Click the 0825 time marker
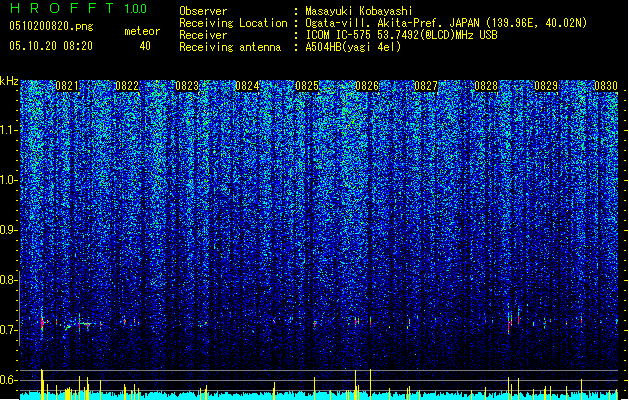Screen dimensions: 629x400 [307, 86]
